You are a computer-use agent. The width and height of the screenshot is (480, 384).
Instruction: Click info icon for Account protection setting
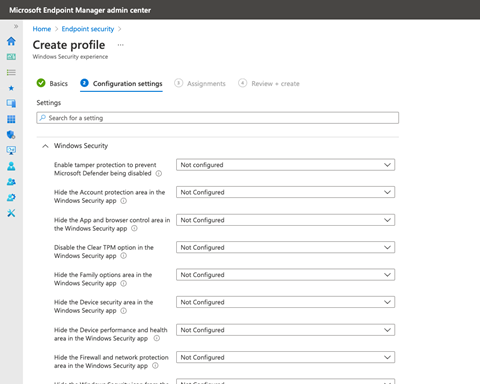tap(123, 201)
